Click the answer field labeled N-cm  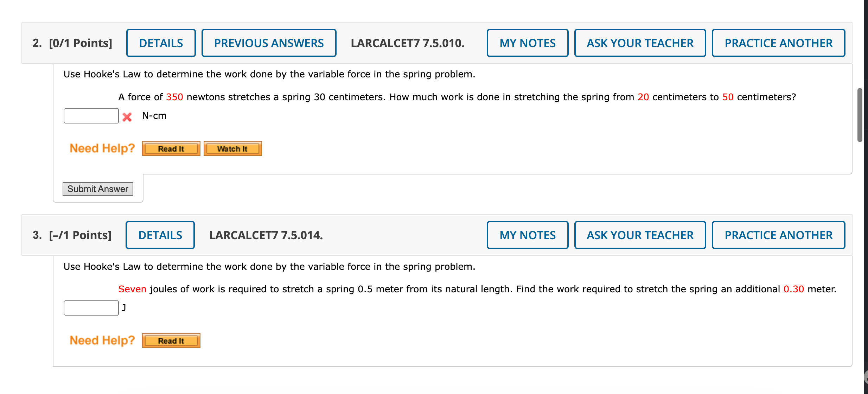[91, 115]
